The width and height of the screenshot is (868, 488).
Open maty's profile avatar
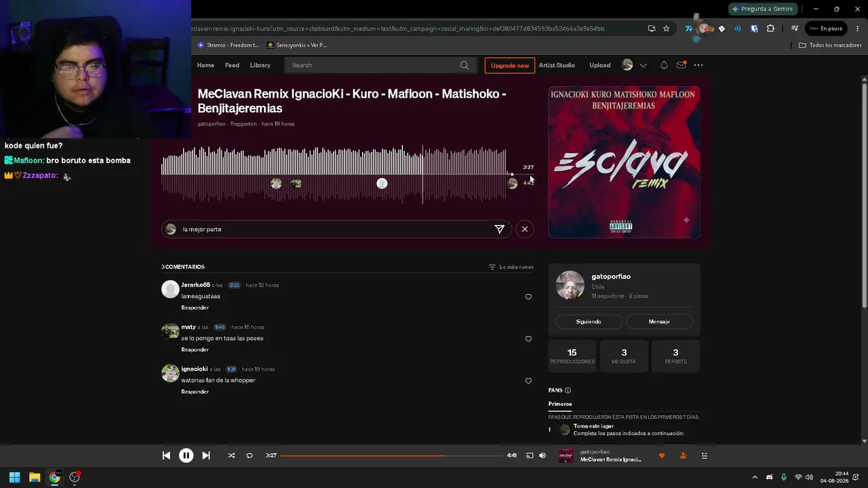pos(170,331)
